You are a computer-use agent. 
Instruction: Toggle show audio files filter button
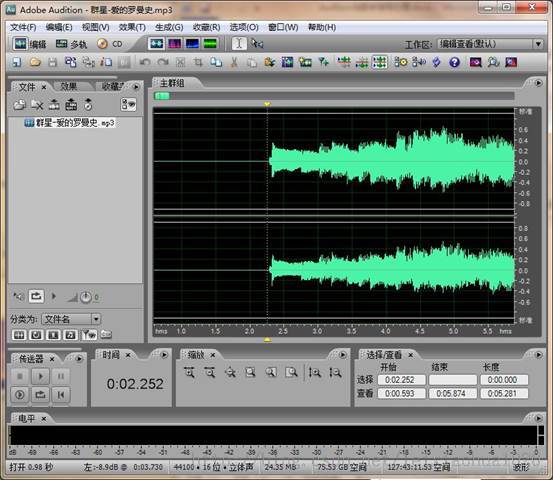tap(19, 334)
